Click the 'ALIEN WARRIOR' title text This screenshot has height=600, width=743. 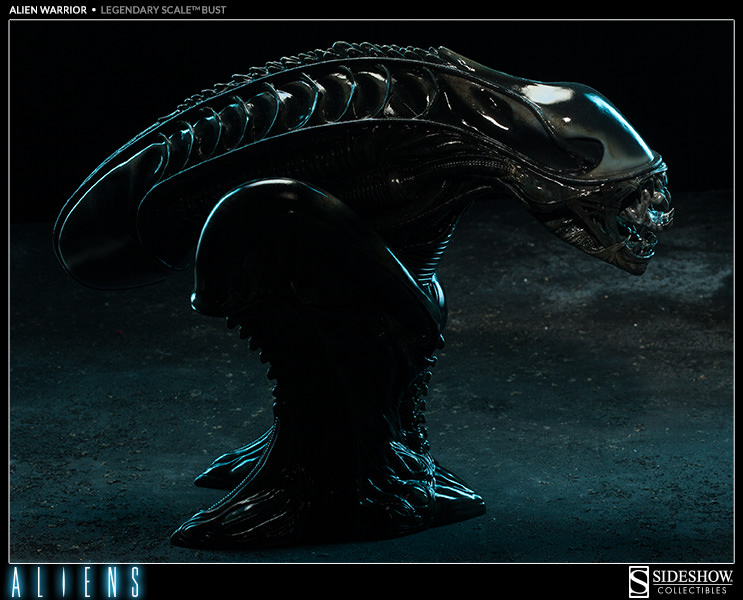[x=44, y=8]
